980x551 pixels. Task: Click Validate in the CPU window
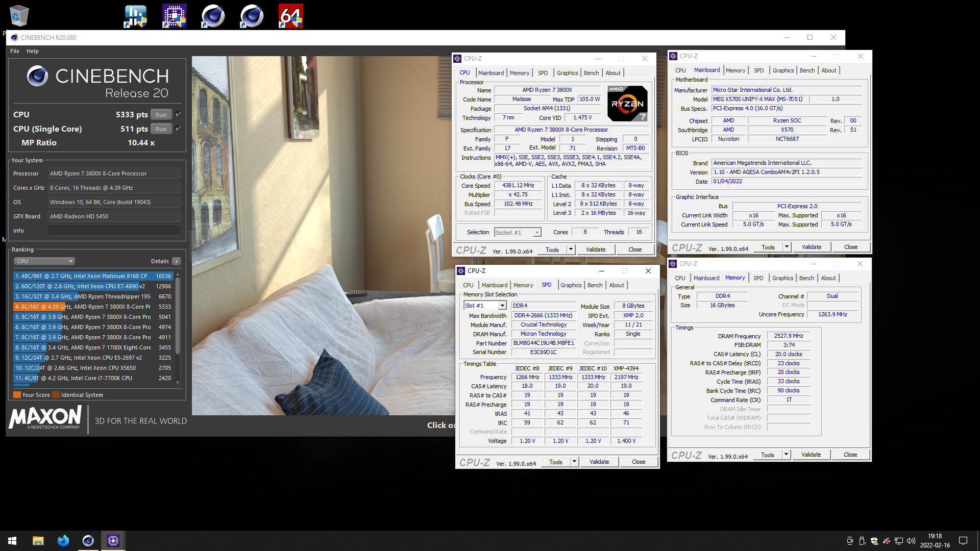point(595,249)
